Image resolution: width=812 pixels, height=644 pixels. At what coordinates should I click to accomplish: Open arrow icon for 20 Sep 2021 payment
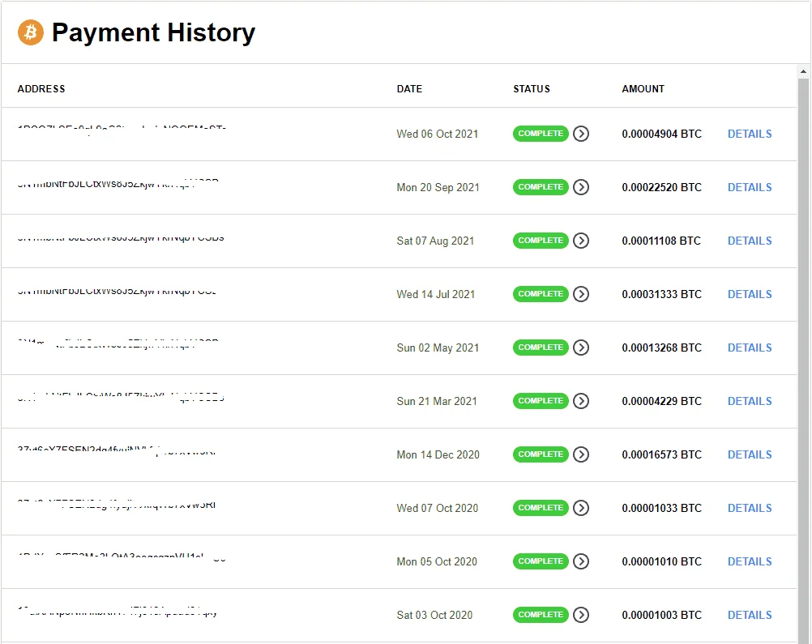(x=581, y=187)
